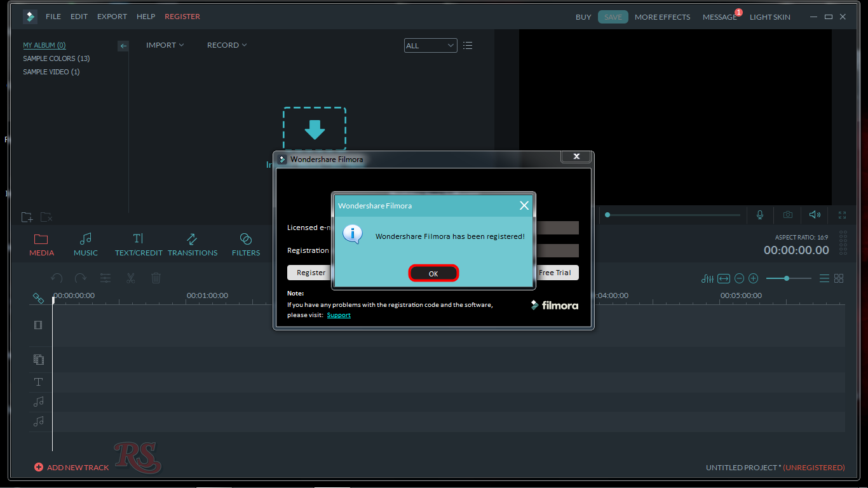Click the import media arrow placeholder
This screenshot has height=488, width=868.
pos(315,129)
